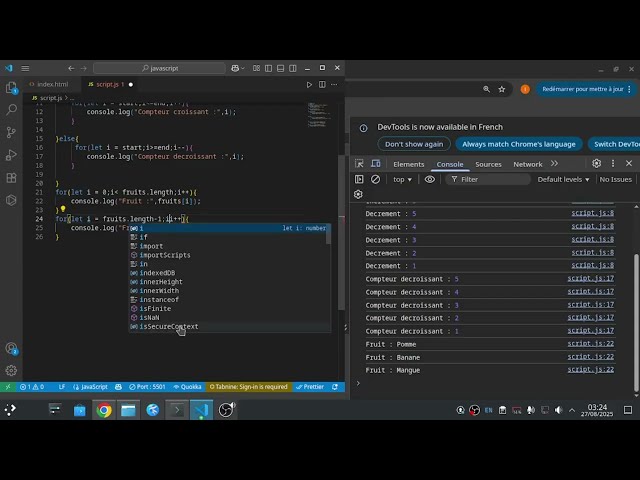
Task: Click VS Code minimap code overview
Action: click(x=318, y=115)
